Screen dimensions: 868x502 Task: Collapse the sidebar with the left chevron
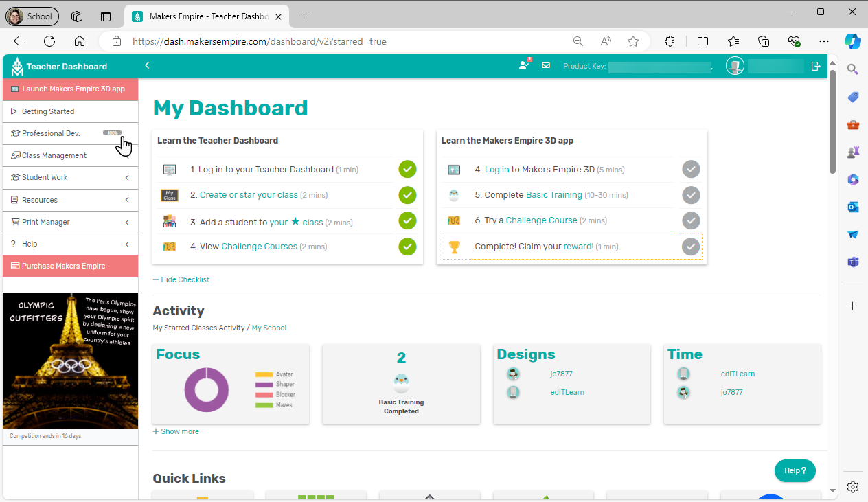[147, 66]
